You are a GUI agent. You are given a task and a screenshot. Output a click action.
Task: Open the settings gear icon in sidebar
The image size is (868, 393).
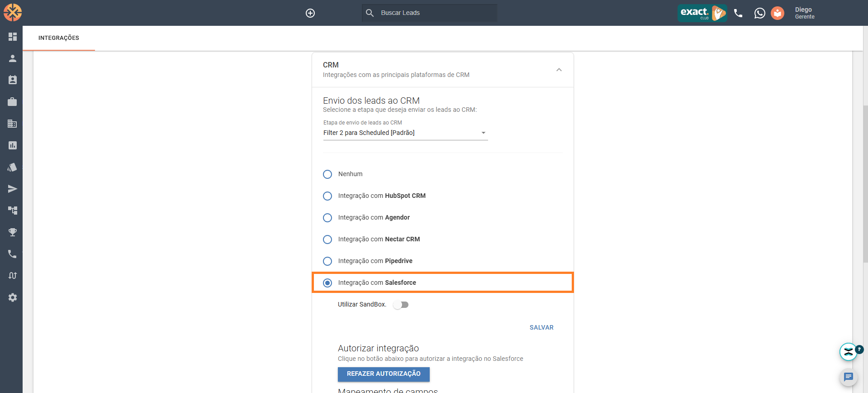point(13,297)
